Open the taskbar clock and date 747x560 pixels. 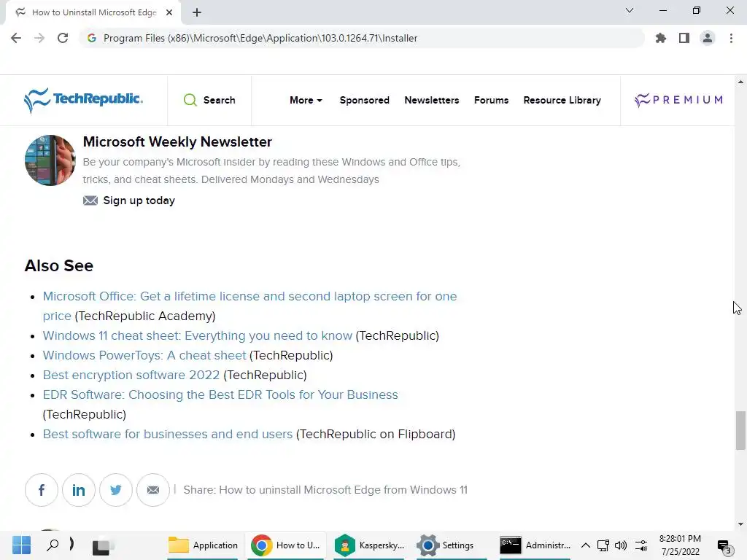click(x=680, y=545)
